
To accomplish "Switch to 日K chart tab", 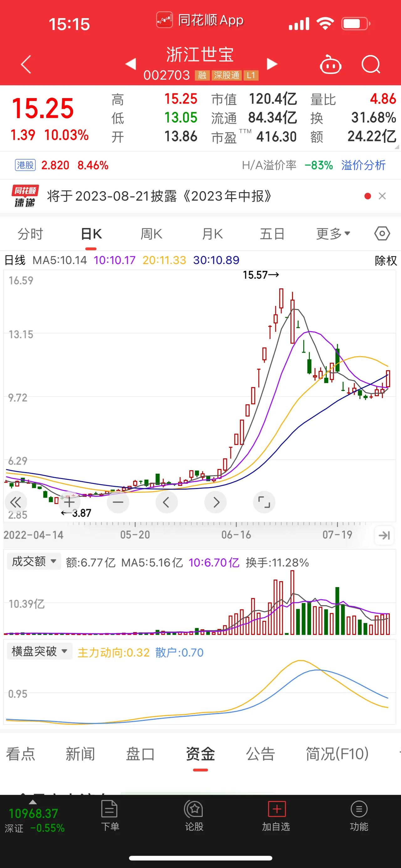I will tap(91, 234).
